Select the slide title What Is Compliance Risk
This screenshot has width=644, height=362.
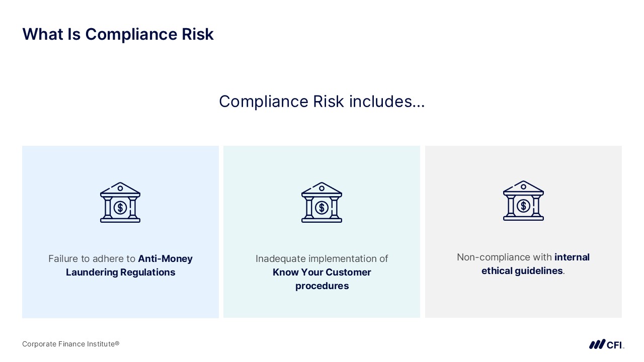118,34
